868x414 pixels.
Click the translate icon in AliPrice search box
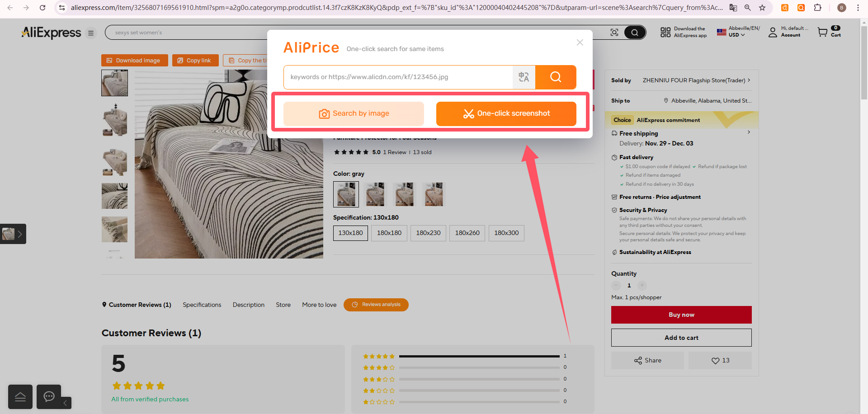[x=524, y=77]
